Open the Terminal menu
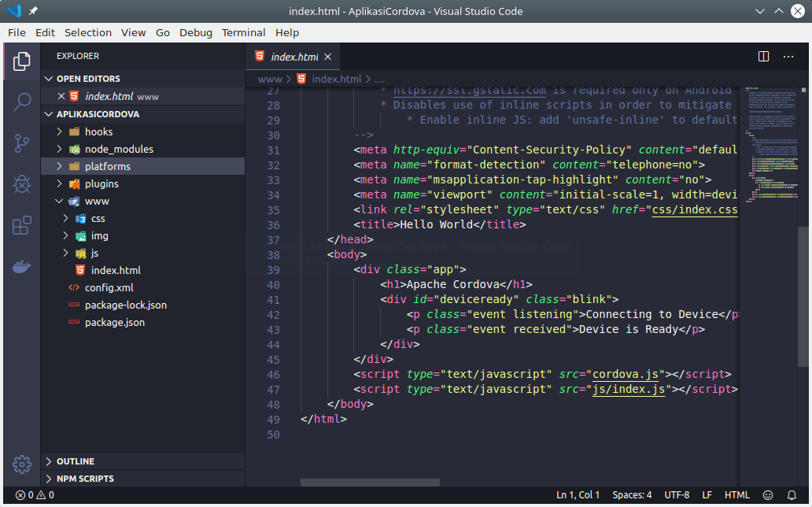This screenshot has width=812, height=507. click(x=243, y=32)
